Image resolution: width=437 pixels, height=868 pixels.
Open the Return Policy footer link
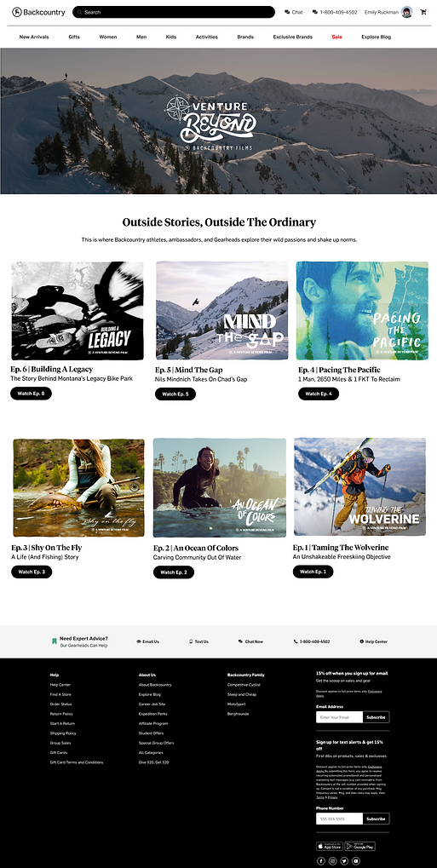click(61, 714)
